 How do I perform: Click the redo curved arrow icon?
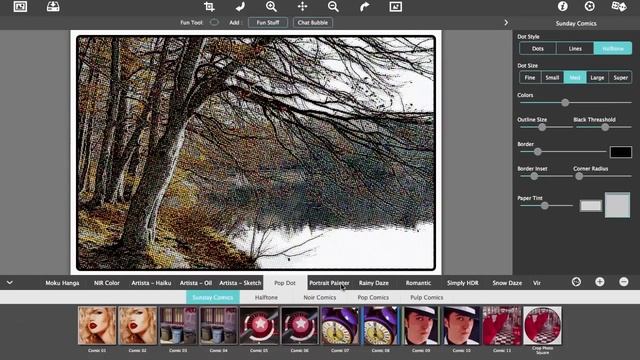pos(364,6)
